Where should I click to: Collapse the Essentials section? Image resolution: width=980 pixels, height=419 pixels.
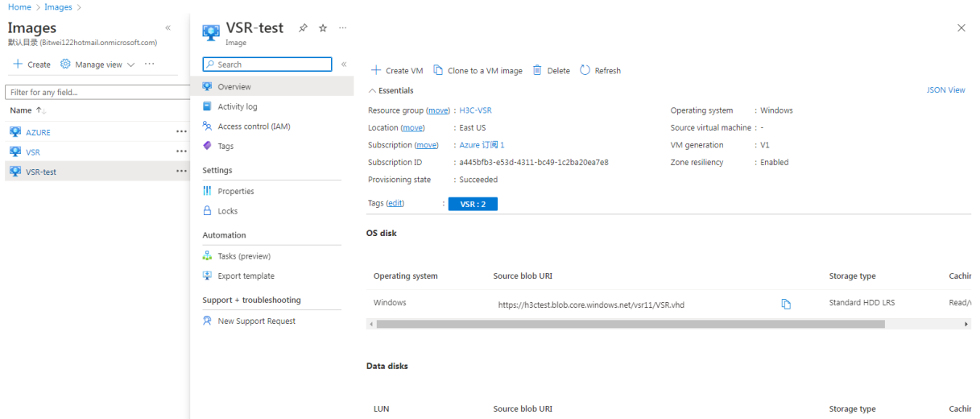[x=391, y=91]
